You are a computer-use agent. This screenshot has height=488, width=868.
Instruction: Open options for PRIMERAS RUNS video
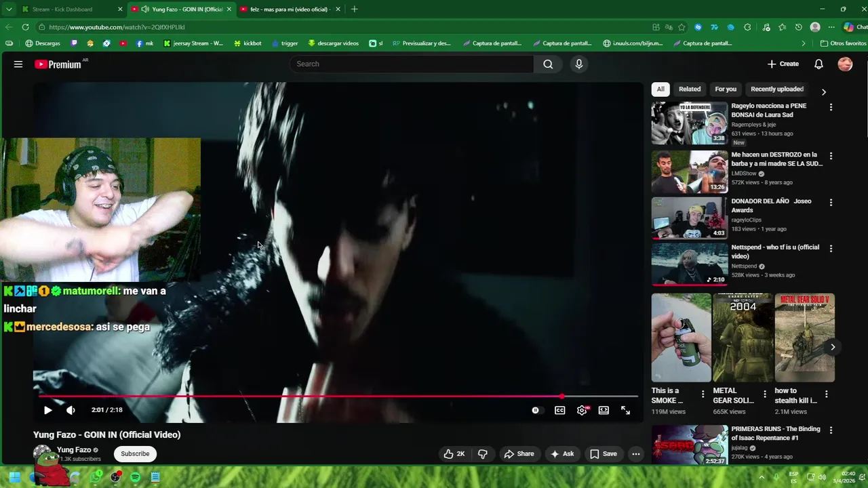click(831, 430)
